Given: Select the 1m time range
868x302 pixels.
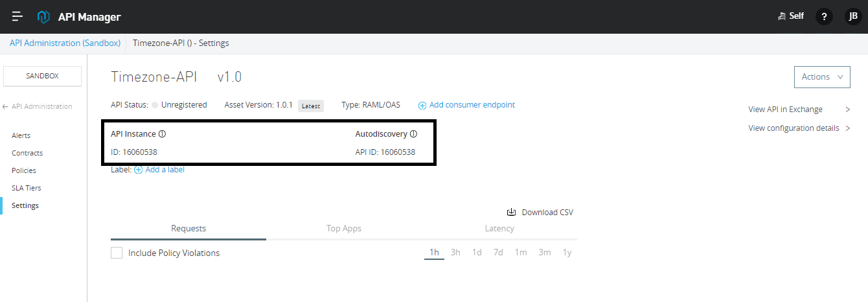Looking at the screenshot, I should pyautogui.click(x=521, y=252).
